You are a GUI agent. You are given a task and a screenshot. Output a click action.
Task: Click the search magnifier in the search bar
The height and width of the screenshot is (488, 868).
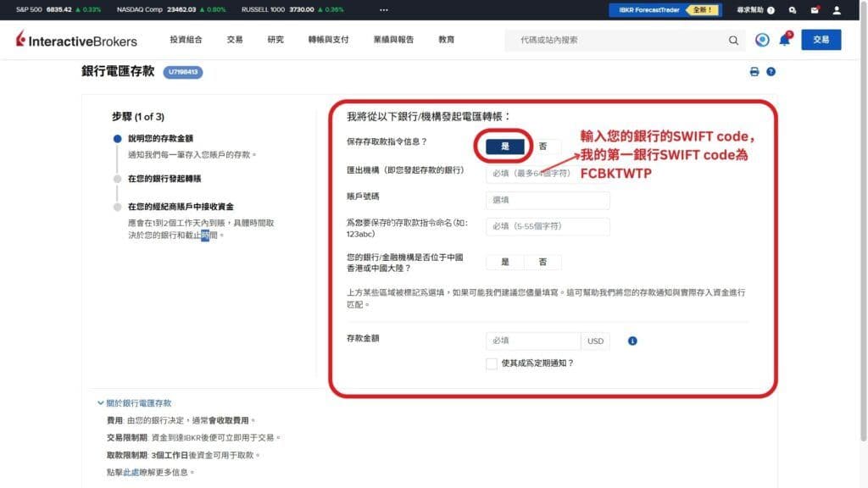[x=732, y=40]
